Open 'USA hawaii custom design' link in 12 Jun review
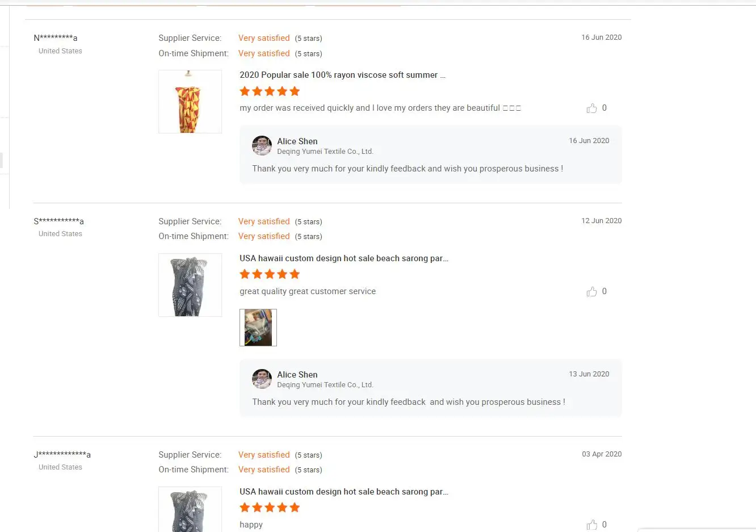 (x=343, y=258)
